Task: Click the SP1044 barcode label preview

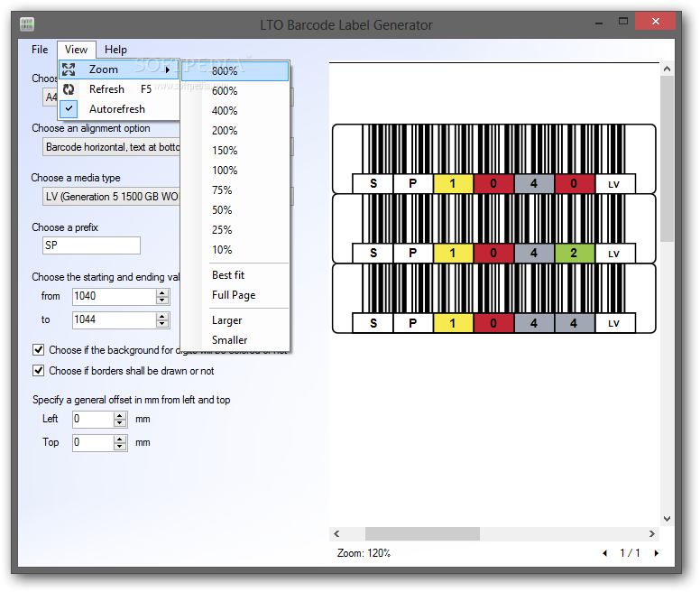Action: (x=494, y=298)
